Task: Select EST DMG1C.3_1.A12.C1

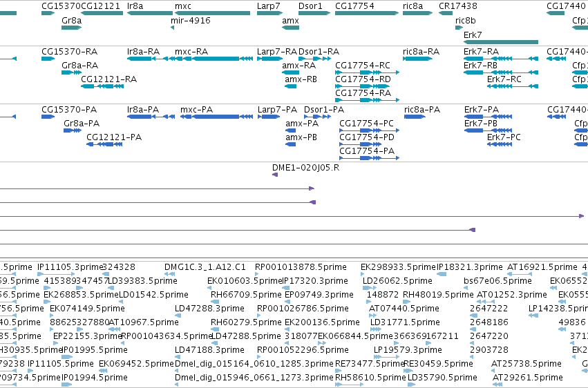Action: [205, 267]
